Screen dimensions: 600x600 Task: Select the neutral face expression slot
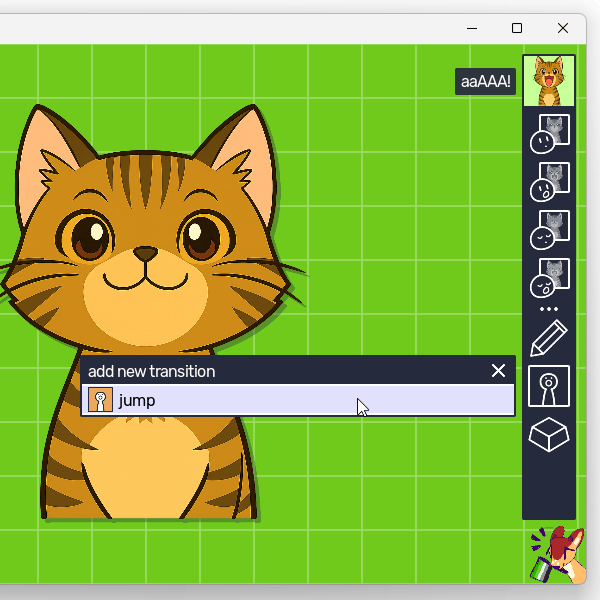(548, 134)
